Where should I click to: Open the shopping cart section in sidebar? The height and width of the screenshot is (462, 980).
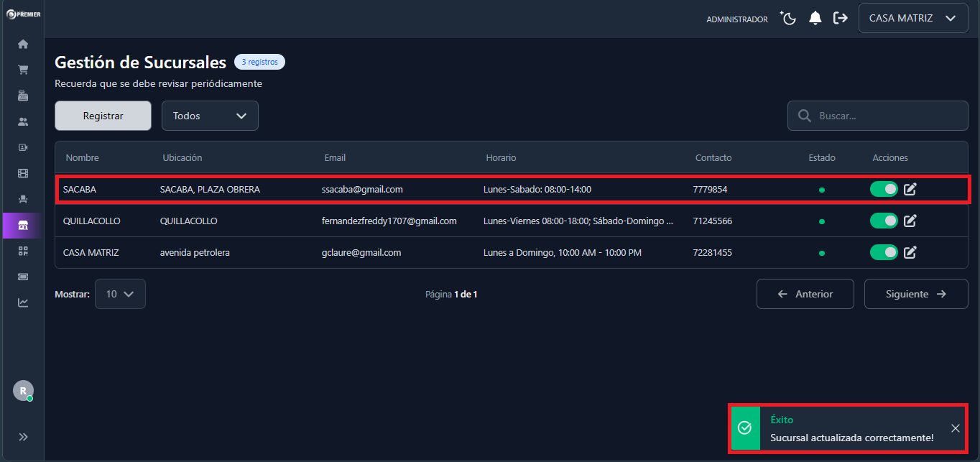click(x=23, y=70)
